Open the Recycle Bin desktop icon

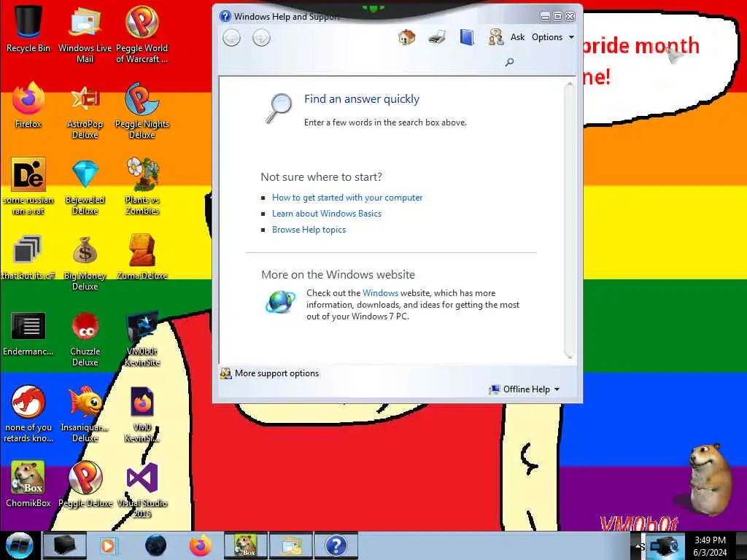pos(28,28)
